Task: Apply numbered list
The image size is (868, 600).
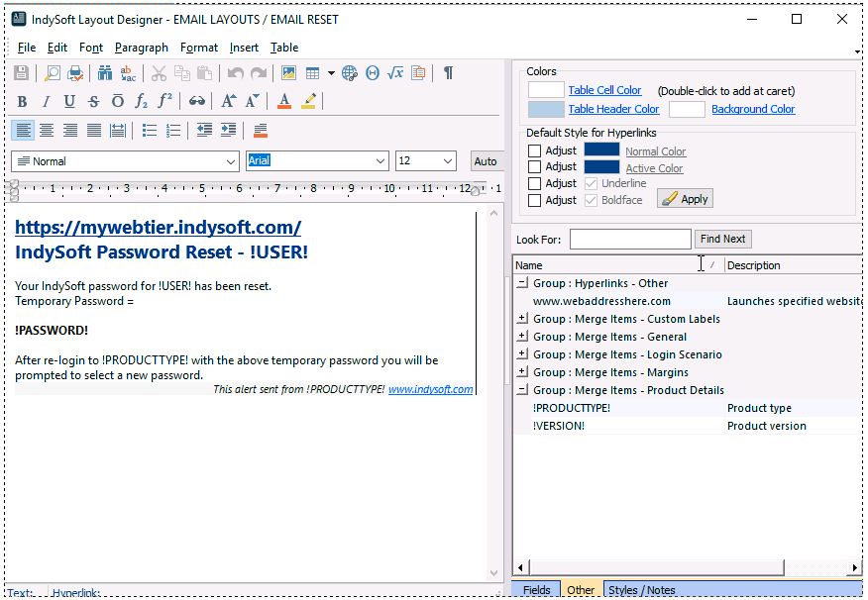Action: pos(173,131)
